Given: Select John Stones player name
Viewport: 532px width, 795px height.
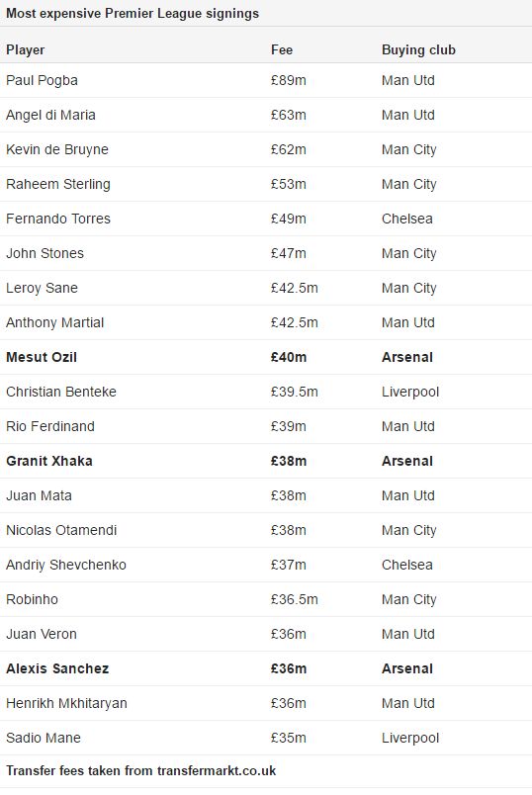Looking at the screenshot, I should pyautogui.click(x=44, y=253).
